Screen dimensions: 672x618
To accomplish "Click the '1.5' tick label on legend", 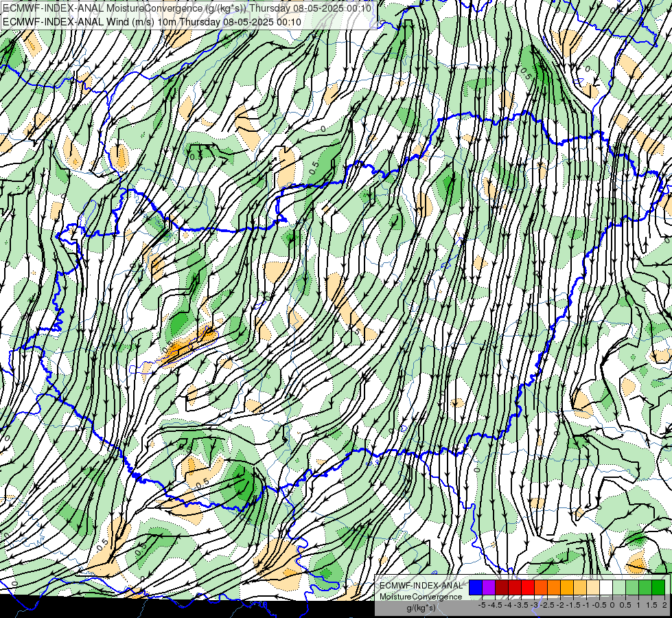I will (x=652, y=605).
